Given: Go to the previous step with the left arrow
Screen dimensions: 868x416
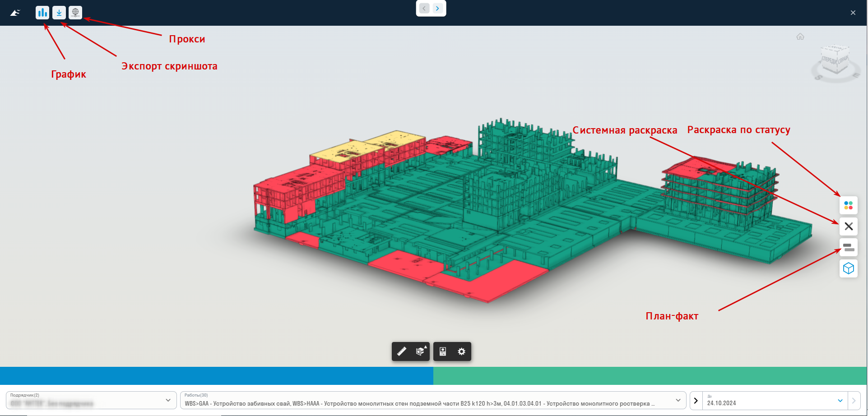Looking at the screenshot, I should (x=424, y=8).
